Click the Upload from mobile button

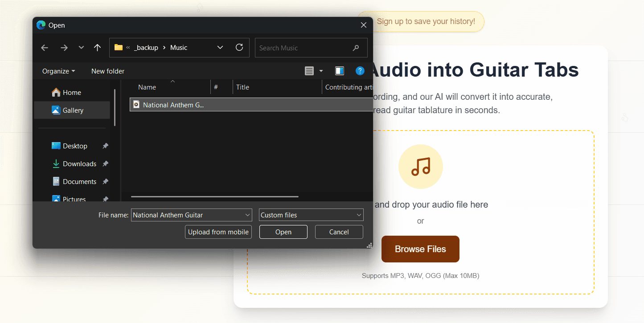click(218, 232)
